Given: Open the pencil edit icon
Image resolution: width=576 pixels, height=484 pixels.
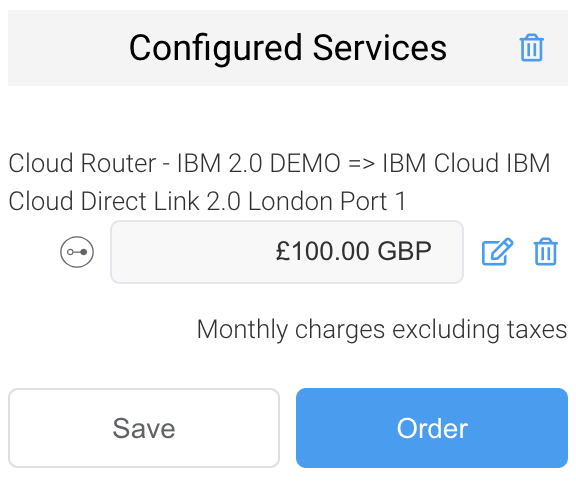Looking at the screenshot, I should (x=497, y=252).
